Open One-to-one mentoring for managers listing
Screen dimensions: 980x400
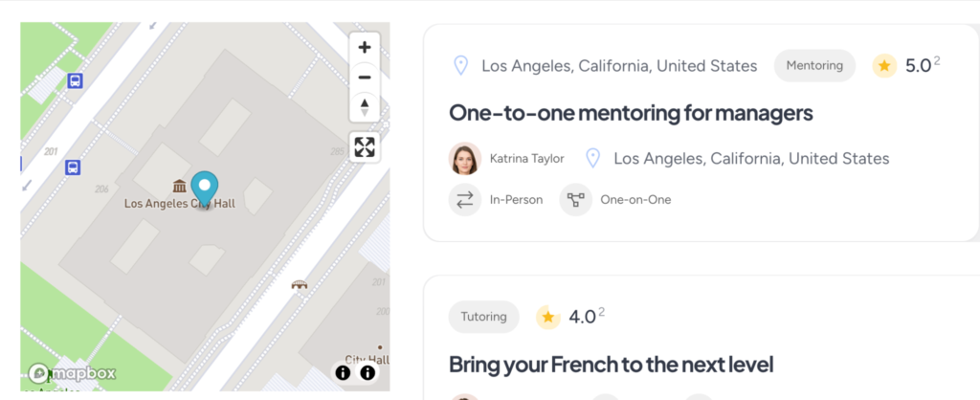(x=631, y=113)
